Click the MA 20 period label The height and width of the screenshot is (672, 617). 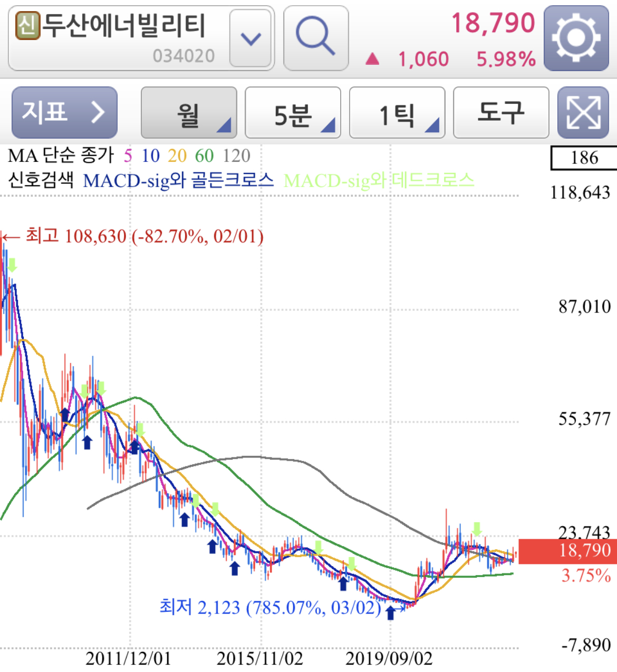pyautogui.click(x=177, y=155)
